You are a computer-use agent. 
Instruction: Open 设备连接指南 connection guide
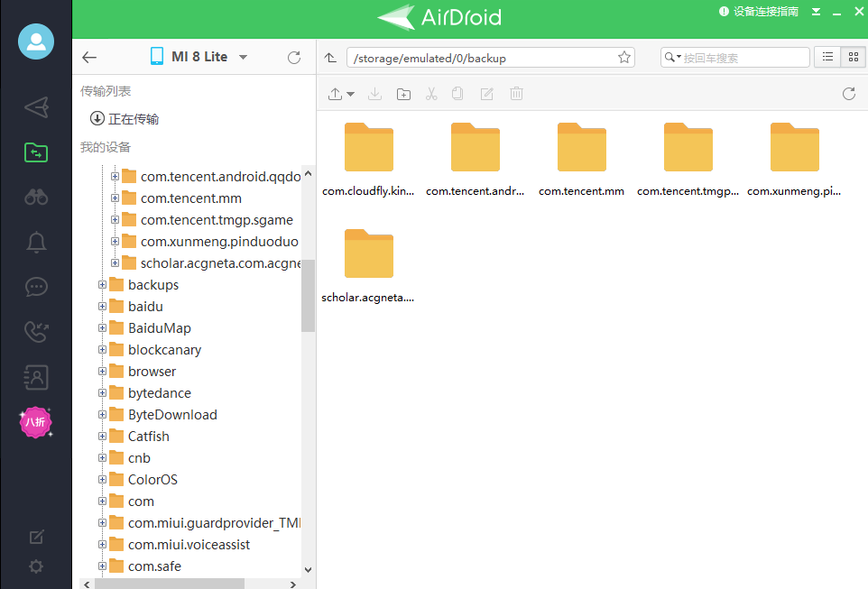pos(759,12)
